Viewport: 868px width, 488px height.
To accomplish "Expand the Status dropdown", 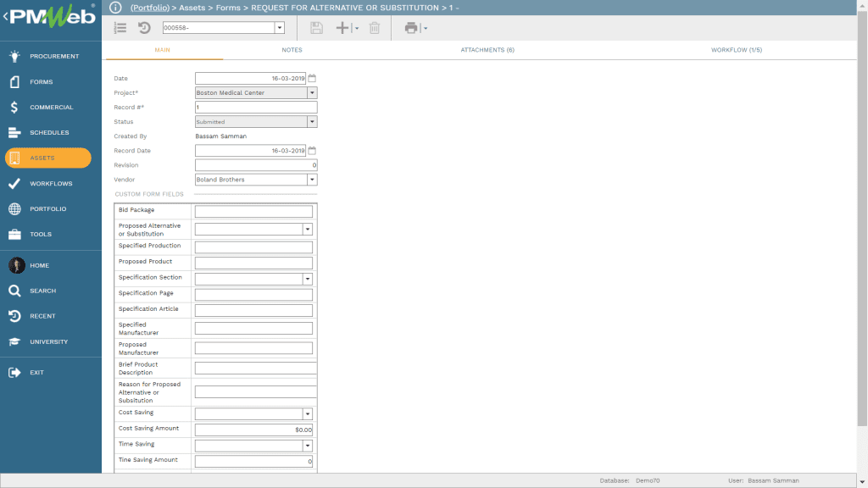I will [x=312, y=122].
